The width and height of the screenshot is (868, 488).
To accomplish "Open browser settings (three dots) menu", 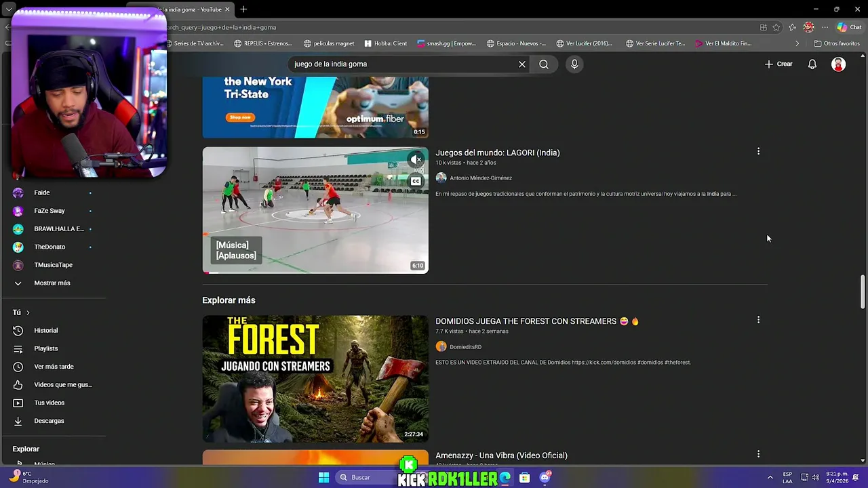I will click(825, 27).
